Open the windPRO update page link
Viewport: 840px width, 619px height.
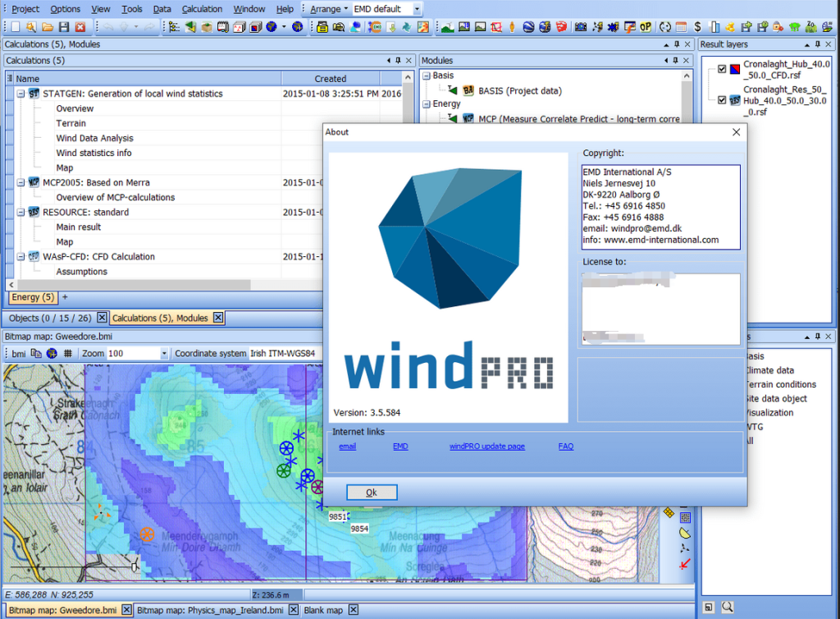486,446
